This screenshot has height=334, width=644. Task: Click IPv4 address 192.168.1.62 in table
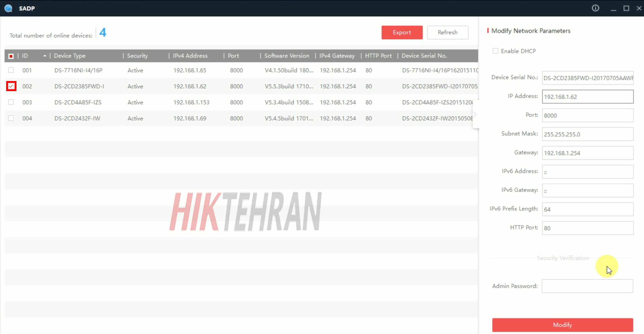pyautogui.click(x=190, y=86)
